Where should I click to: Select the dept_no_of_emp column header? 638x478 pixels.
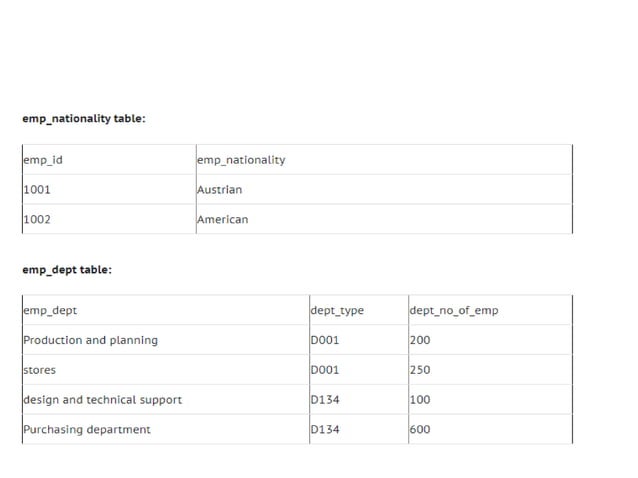click(454, 311)
